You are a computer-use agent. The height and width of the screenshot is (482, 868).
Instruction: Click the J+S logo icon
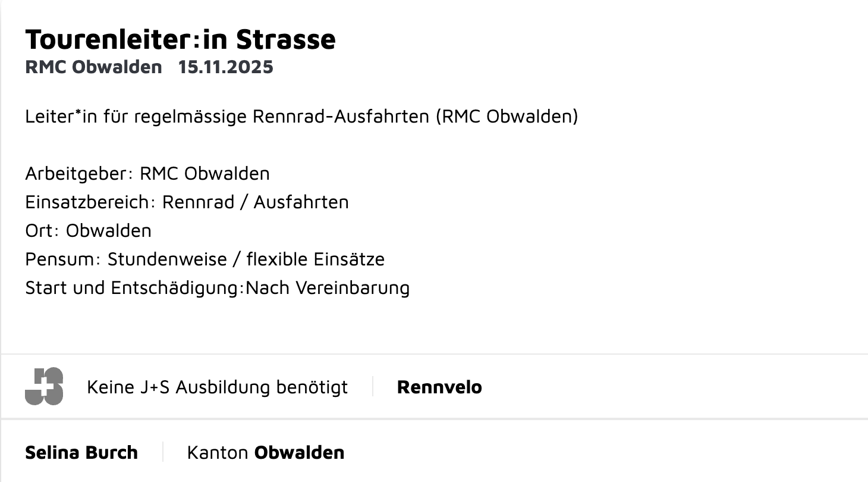pos(44,387)
